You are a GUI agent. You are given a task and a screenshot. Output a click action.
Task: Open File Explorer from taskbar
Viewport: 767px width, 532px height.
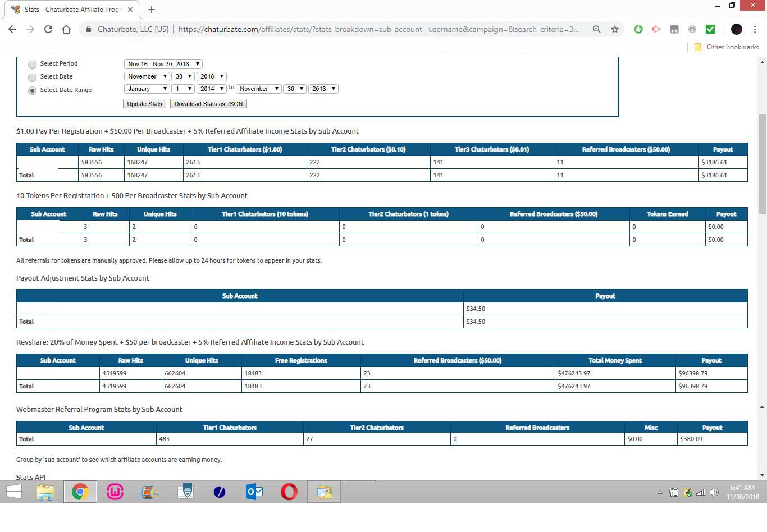click(45, 492)
